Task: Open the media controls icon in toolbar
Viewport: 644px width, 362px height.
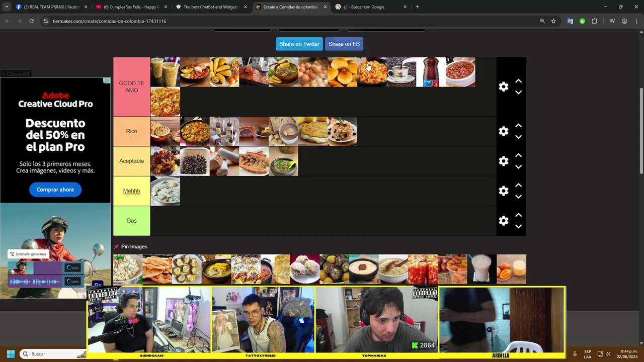Action: pyautogui.click(x=612, y=21)
